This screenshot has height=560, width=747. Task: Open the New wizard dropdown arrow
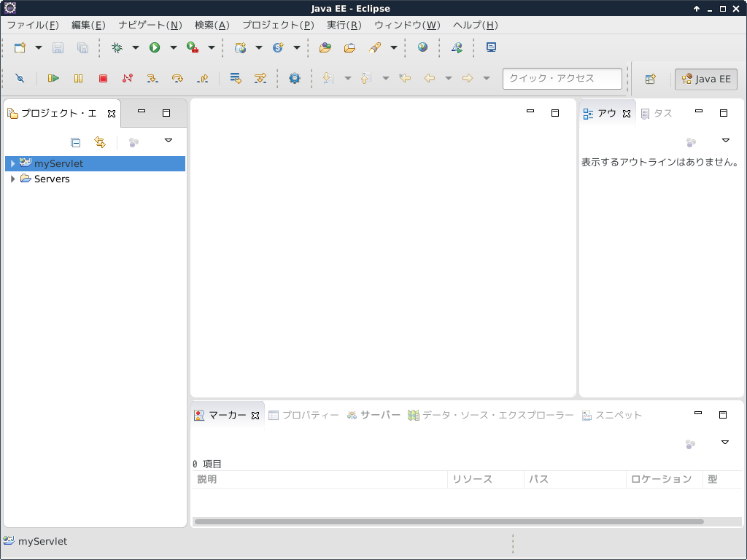[x=39, y=47]
